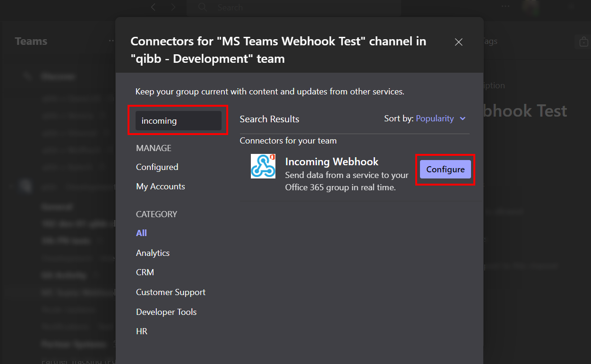Viewport: 591px width, 364px height.
Task: Filter connectors by Customer Support
Action: pos(171,292)
